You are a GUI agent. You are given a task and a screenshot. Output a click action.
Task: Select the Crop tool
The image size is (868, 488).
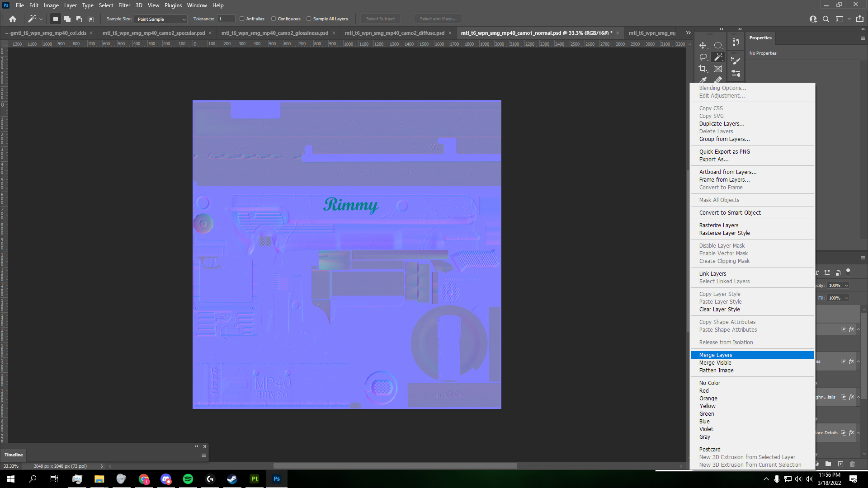click(x=703, y=69)
